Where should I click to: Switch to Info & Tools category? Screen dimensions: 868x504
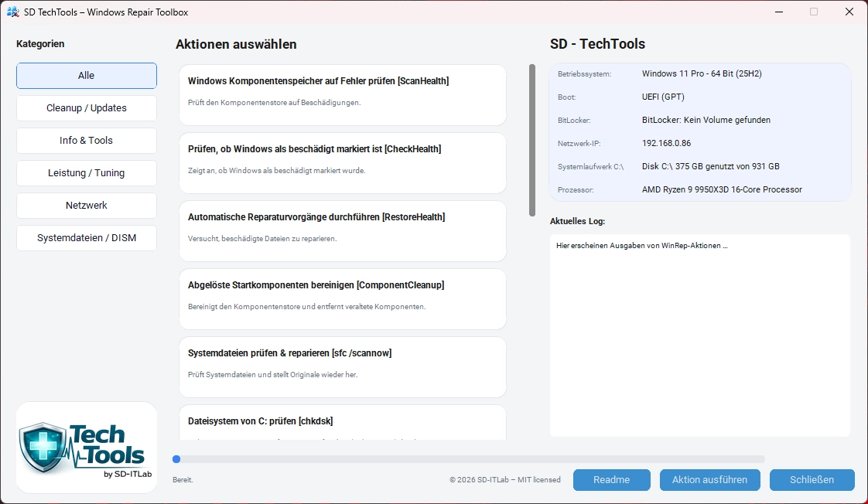click(x=87, y=141)
